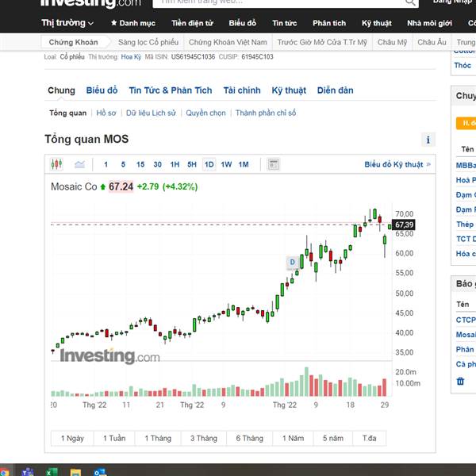The width and height of the screenshot is (476, 476).
Task: Set chart interval to 1W
Action: click(x=226, y=164)
